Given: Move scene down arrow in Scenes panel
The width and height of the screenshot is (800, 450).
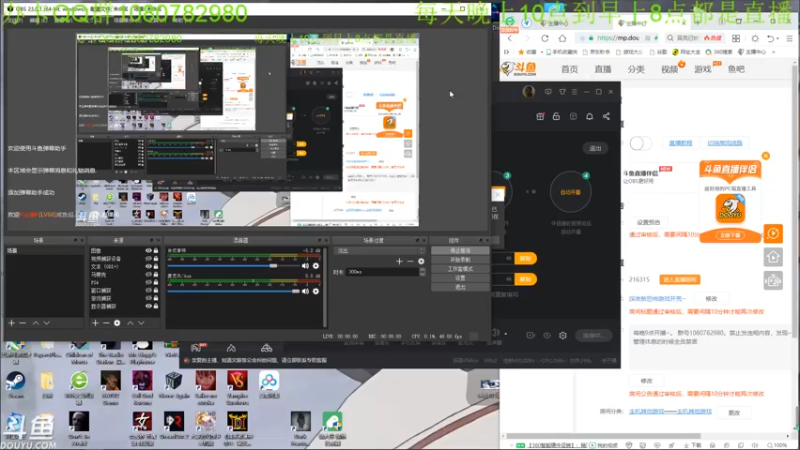Looking at the screenshot, I should (46, 323).
